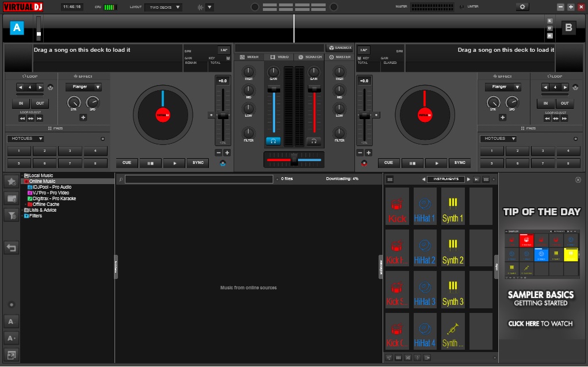Click the crossfader slider

pyautogui.click(x=293, y=160)
